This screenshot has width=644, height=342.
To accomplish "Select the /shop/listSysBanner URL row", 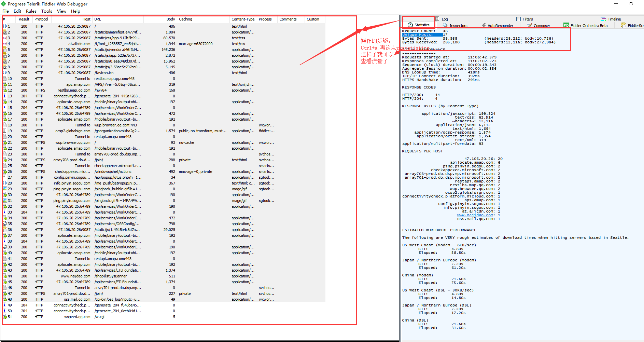I will coord(111,276).
